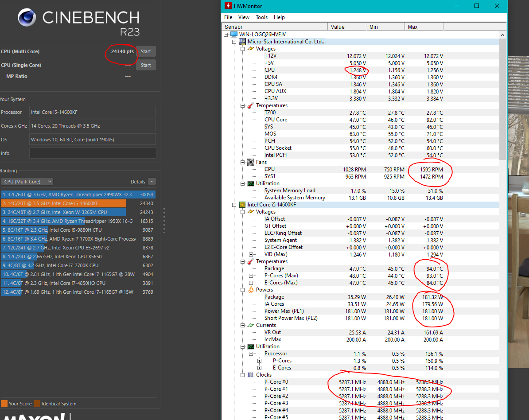Click the Currents wave icon
Image resolution: width=529 pixels, height=420 pixels.
pyautogui.click(x=251, y=325)
